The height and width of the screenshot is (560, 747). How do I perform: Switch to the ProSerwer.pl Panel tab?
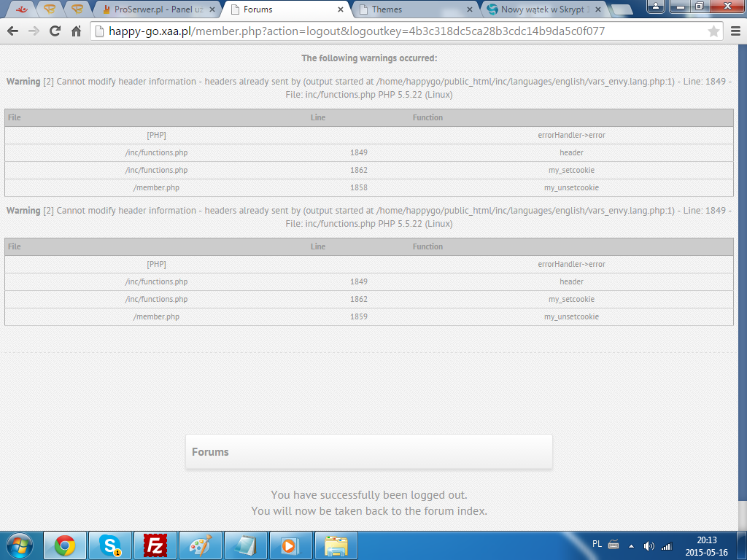[158, 9]
